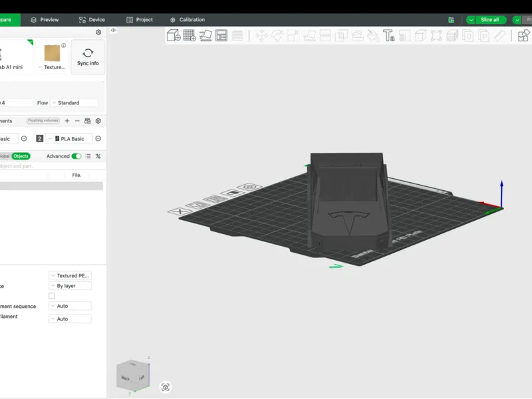Click the plate remove X icon
This screenshot has width=532, height=399.
(x=180, y=211)
